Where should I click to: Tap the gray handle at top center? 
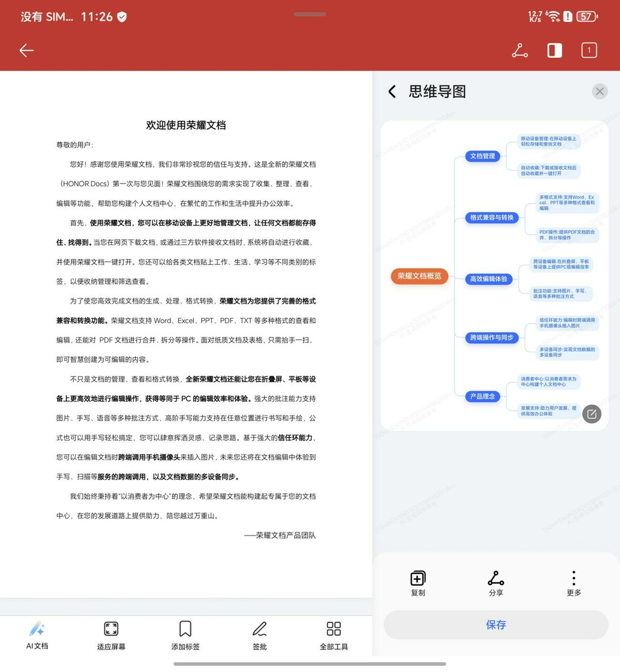(x=310, y=14)
